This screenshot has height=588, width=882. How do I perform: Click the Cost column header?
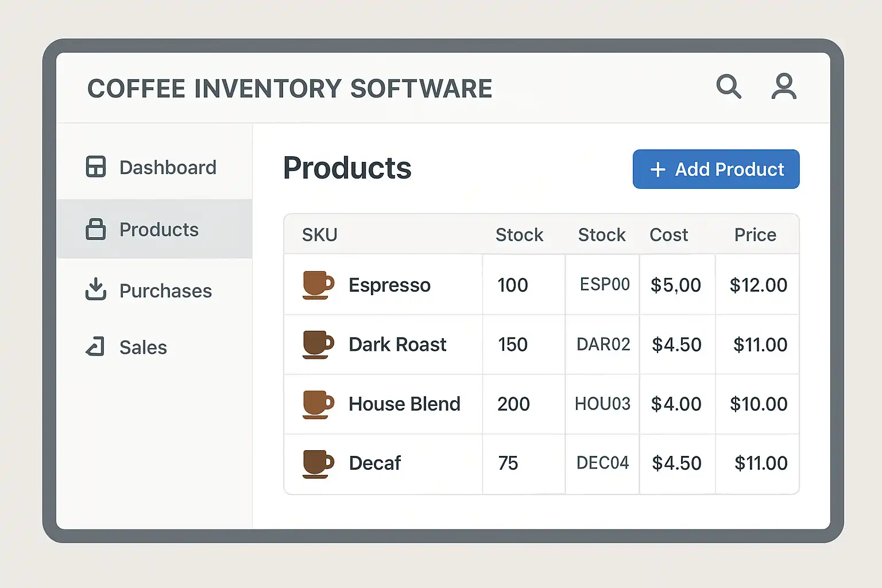(x=668, y=235)
